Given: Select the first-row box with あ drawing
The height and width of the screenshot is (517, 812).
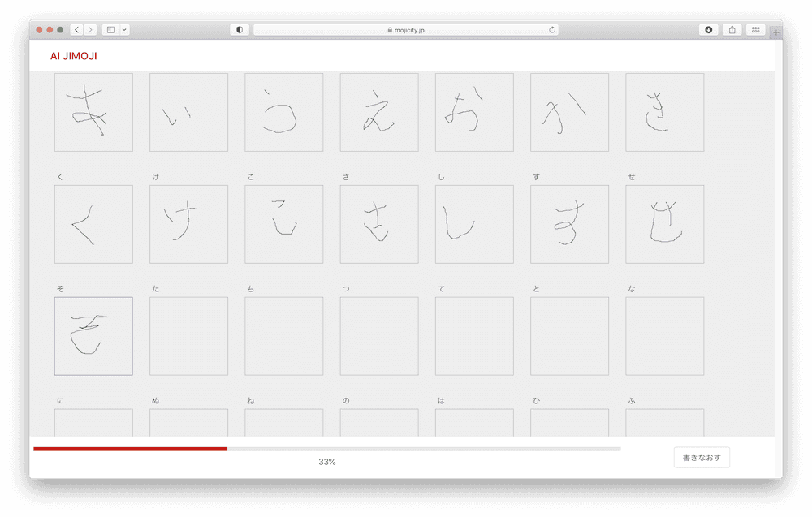Looking at the screenshot, I should 93,112.
